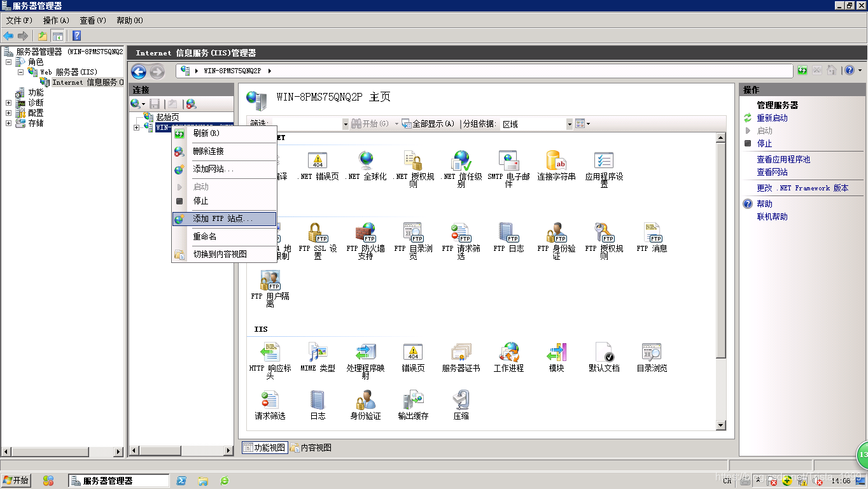Open 工作进程 icon

tap(508, 351)
